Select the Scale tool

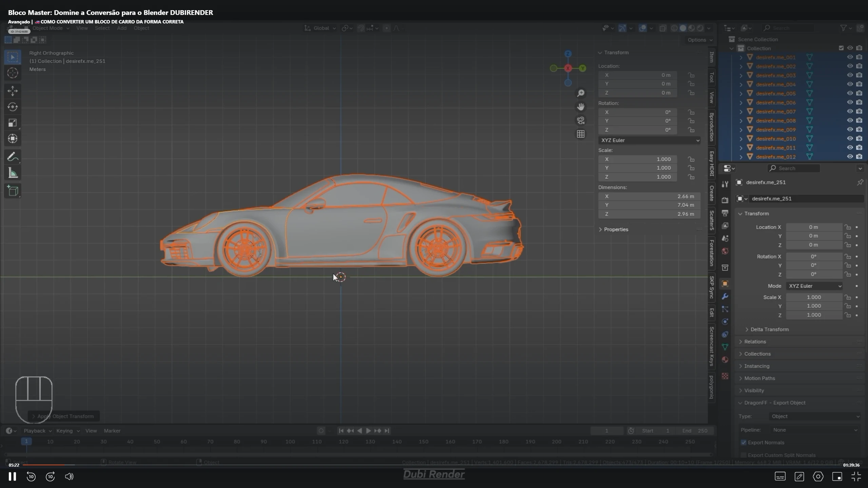coord(13,123)
